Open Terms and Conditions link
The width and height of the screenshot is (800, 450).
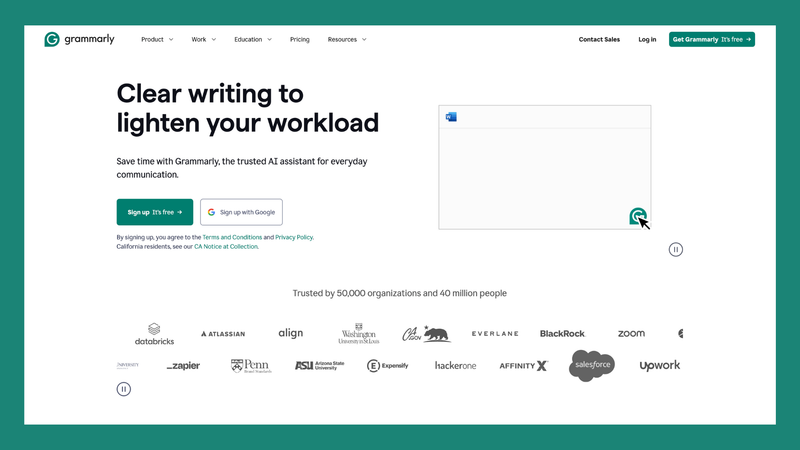(232, 237)
